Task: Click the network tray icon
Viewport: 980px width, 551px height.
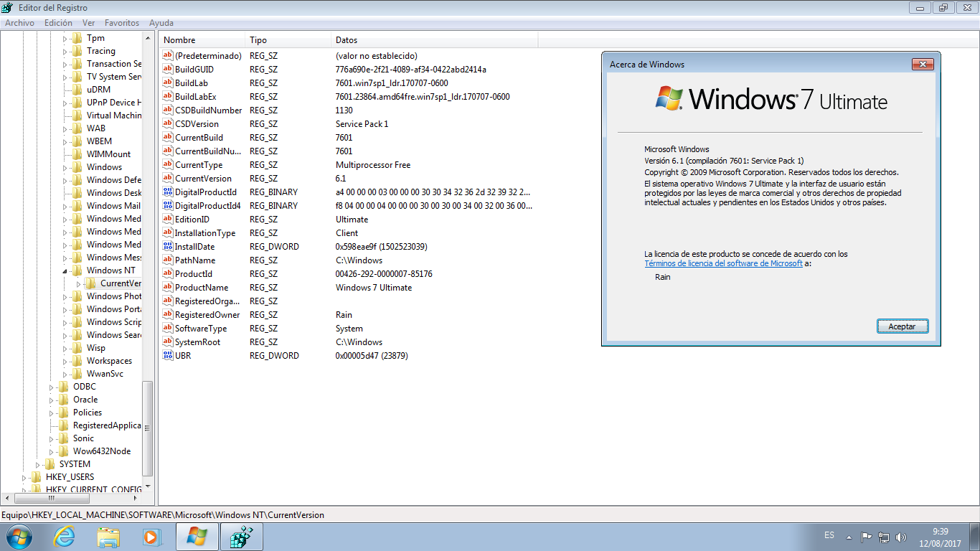Action: (885, 537)
